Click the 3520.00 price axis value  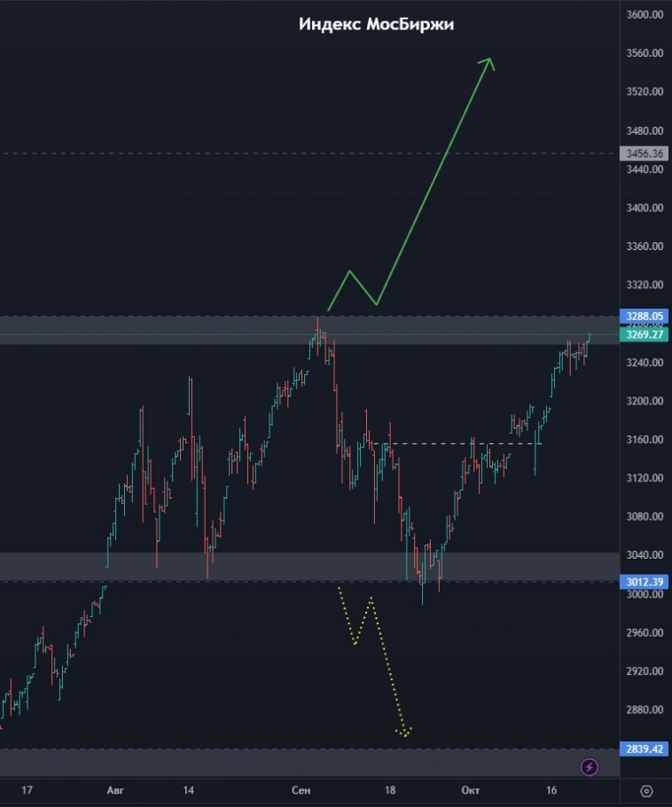click(x=645, y=91)
